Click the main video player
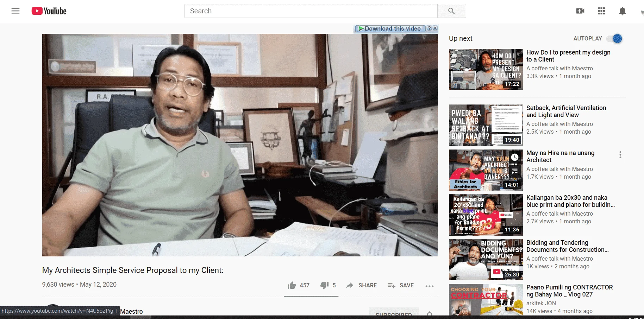 240,145
